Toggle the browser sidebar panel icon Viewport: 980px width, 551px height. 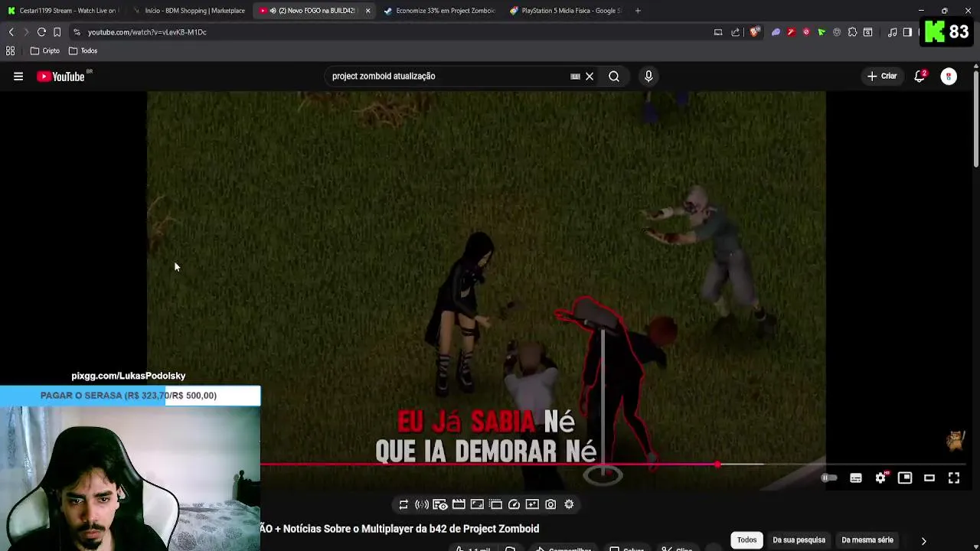coord(907,32)
